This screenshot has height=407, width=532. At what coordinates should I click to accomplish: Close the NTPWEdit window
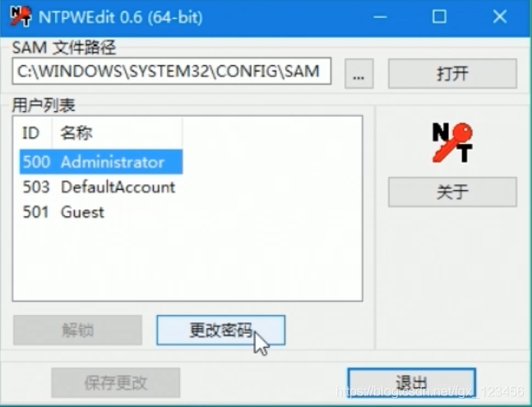pyautogui.click(x=499, y=16)
